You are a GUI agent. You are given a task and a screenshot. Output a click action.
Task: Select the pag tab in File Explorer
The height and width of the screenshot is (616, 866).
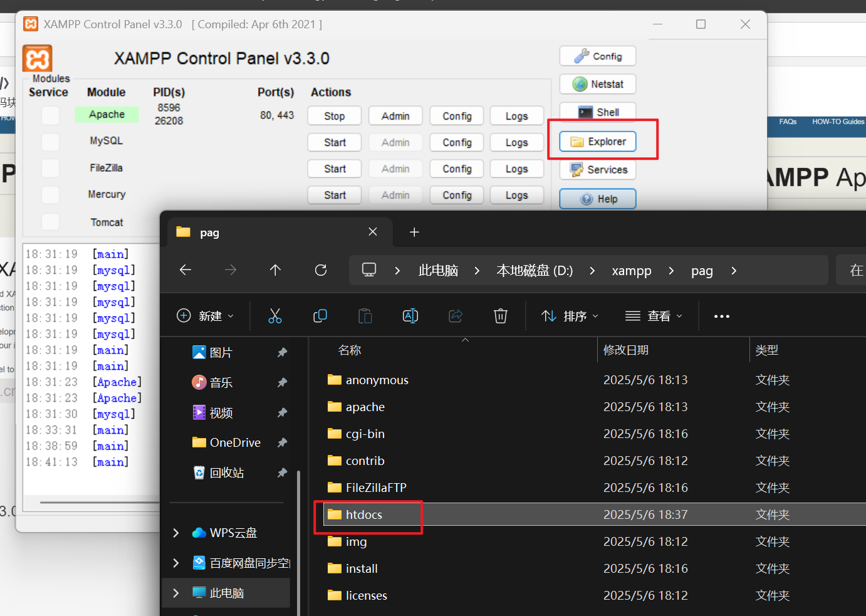(x=279, y=232)
